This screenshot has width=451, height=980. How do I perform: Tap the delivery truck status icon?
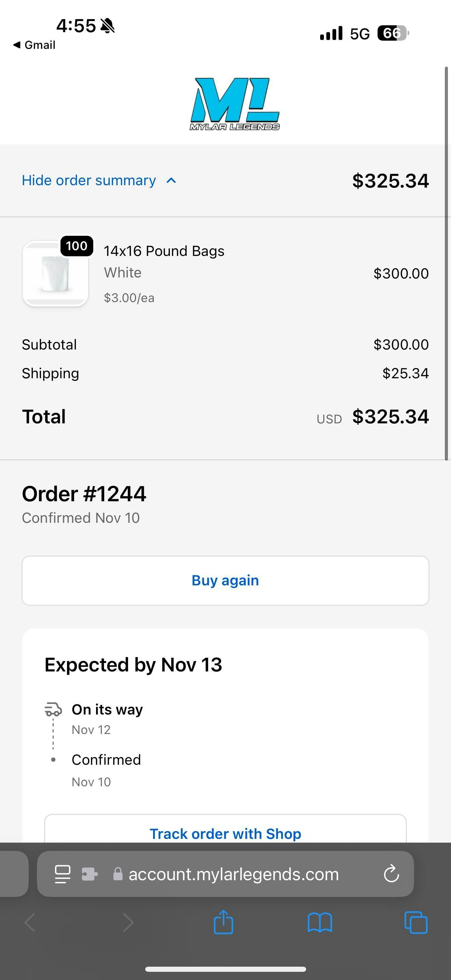click(53, 709)
